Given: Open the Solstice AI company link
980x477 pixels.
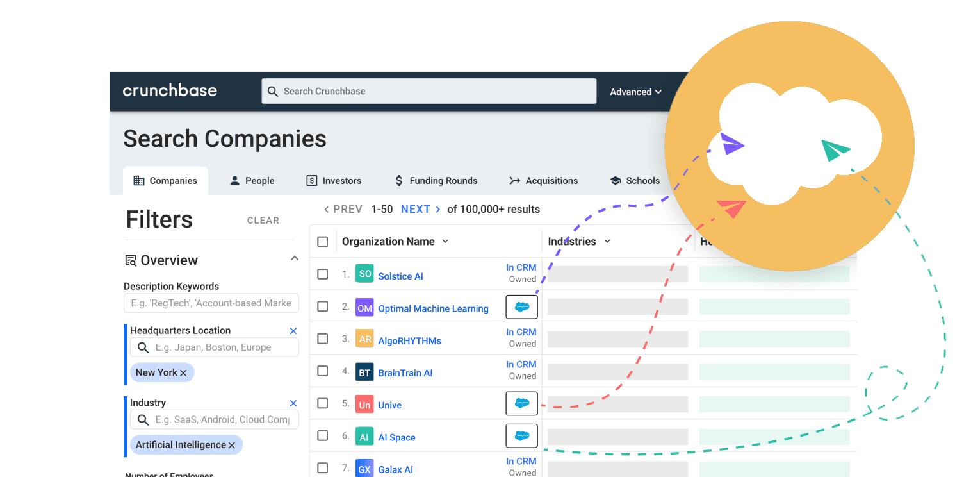Looking at the screenshot, I should 401,276.
